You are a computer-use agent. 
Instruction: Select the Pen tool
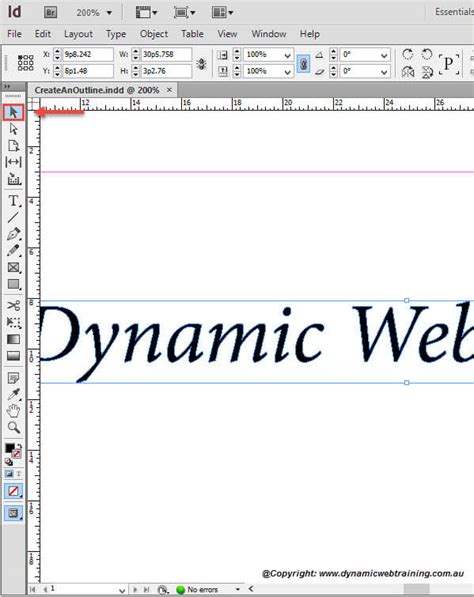tap(13, 234)
